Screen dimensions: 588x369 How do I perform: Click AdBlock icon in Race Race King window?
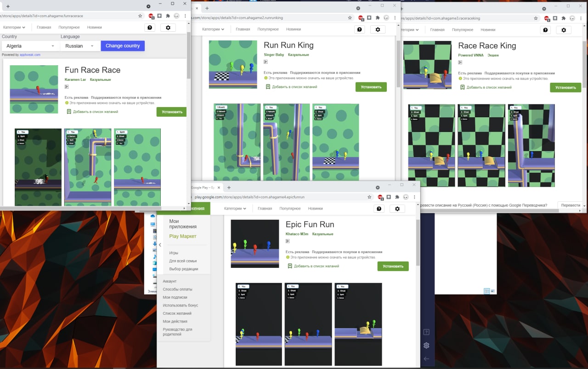tap(547, 18)
